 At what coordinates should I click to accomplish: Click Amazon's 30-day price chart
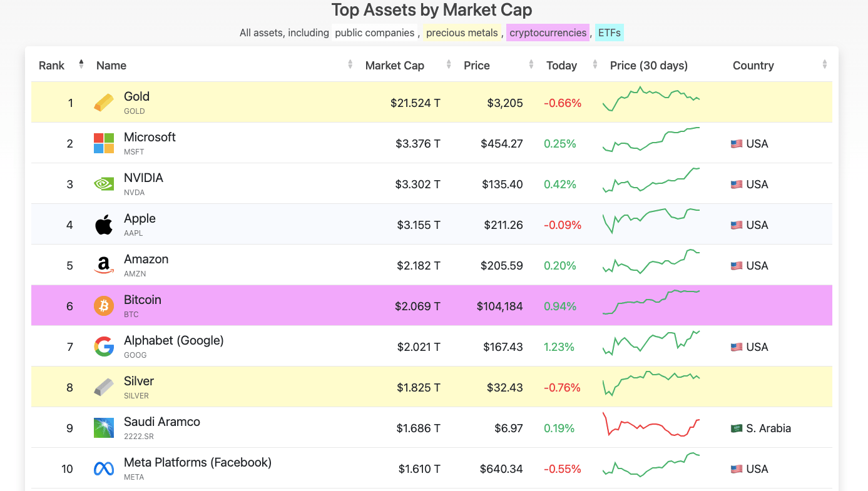click(651, 261)
